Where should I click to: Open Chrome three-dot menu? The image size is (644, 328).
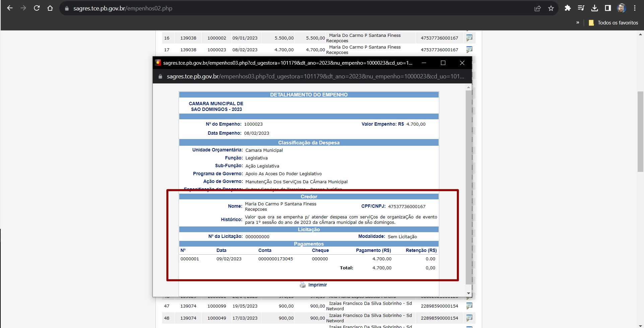635,8
